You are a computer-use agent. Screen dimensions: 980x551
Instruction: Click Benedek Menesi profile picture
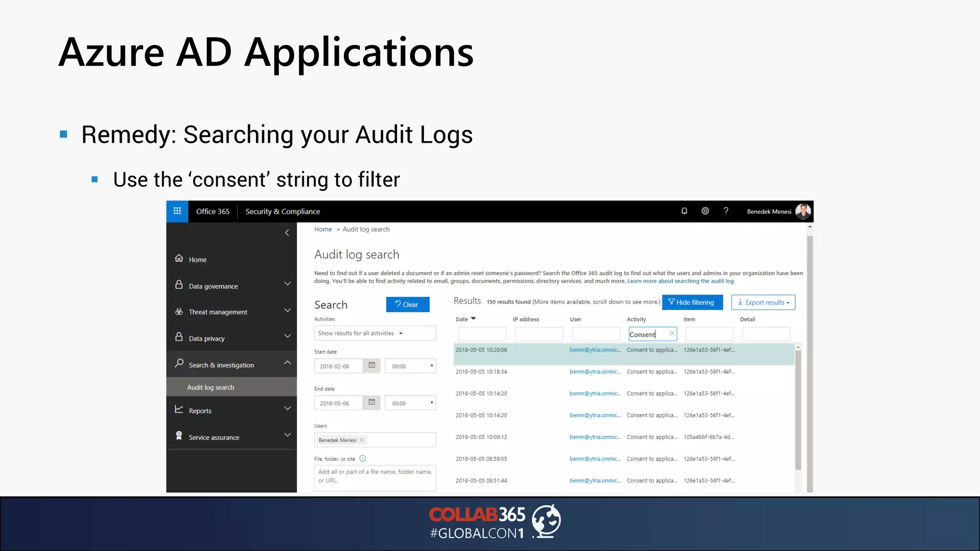click(803, 211)
